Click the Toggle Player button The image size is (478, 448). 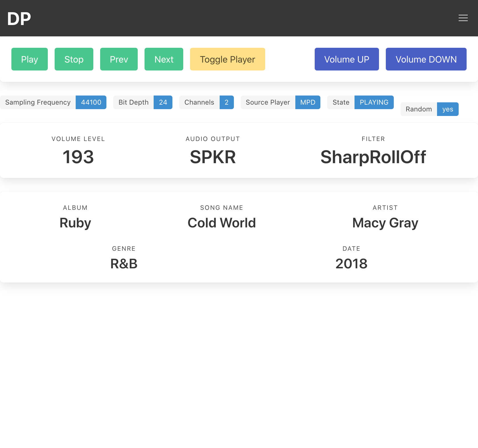coord(228,59)
